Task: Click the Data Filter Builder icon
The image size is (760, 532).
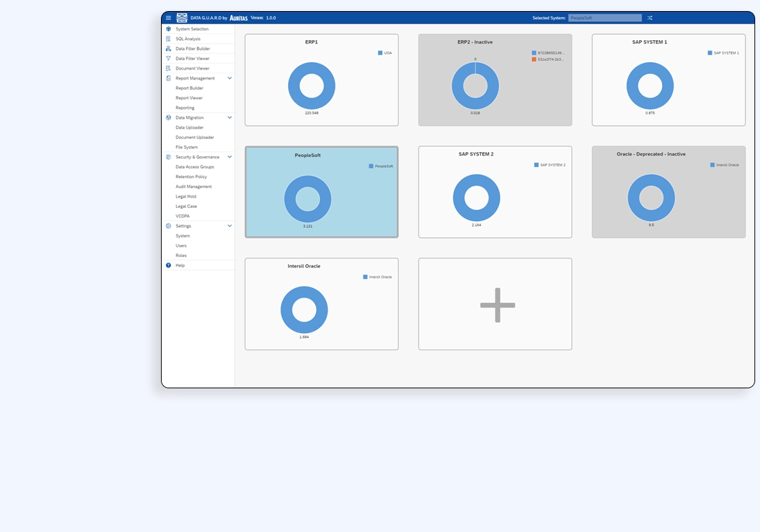Action: tap(168, 48)
